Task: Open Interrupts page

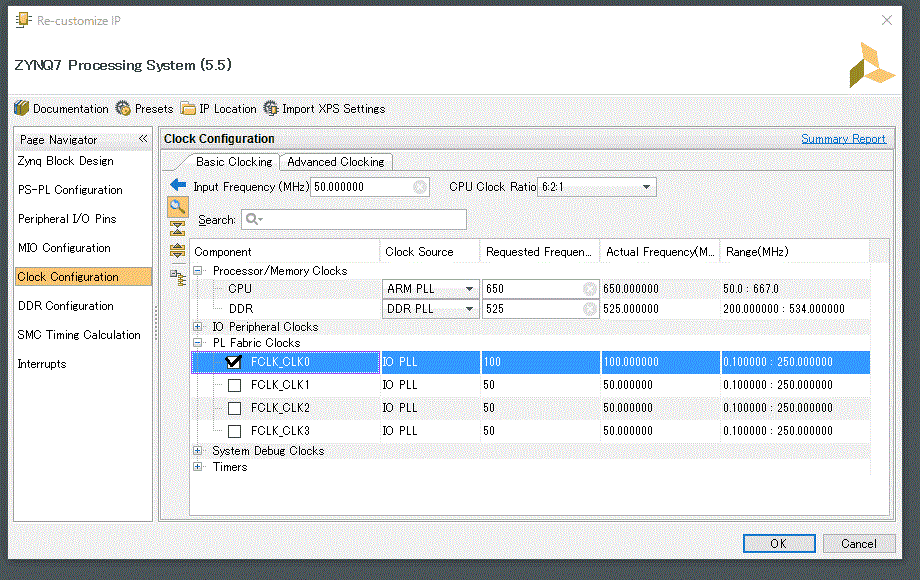Action: [x=42, y=364]
